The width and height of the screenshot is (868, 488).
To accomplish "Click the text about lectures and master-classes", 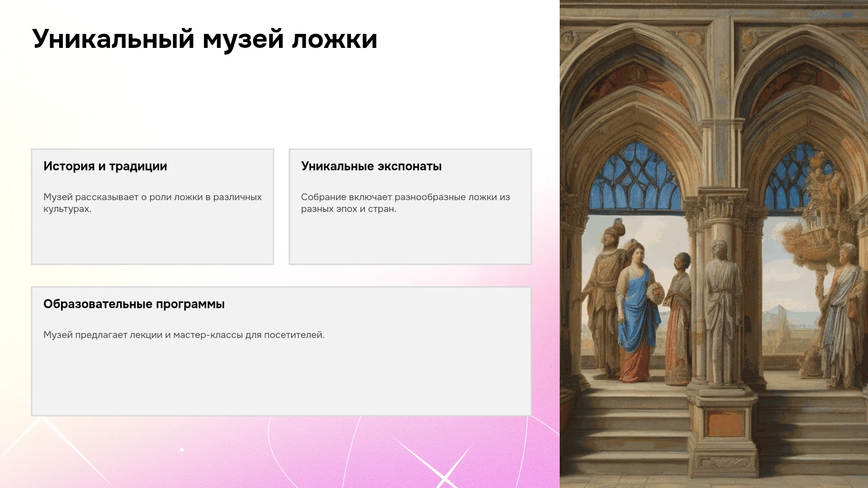I will [x=184, y=335].
